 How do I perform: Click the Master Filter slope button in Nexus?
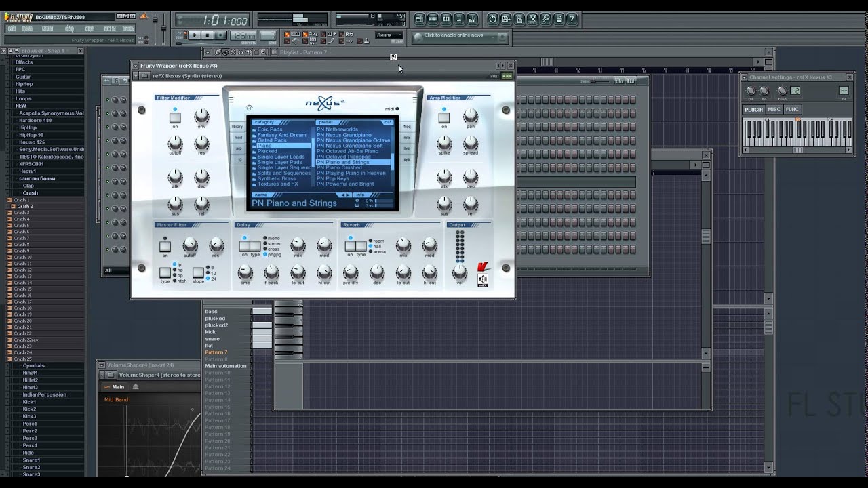click(199, 272)
